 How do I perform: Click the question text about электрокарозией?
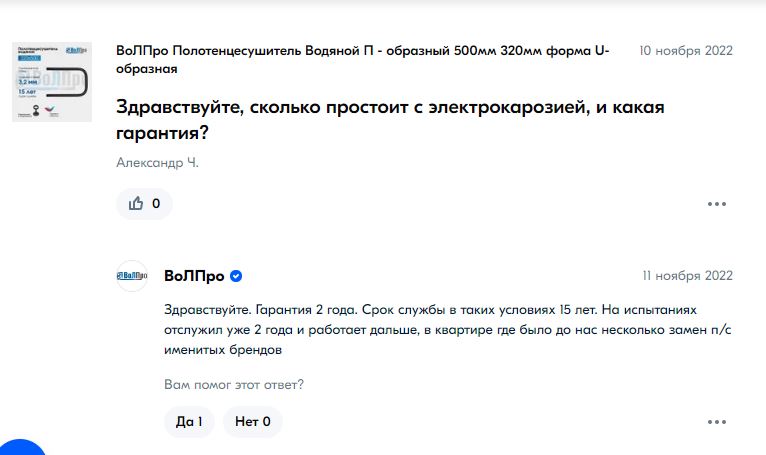point(390,120)
